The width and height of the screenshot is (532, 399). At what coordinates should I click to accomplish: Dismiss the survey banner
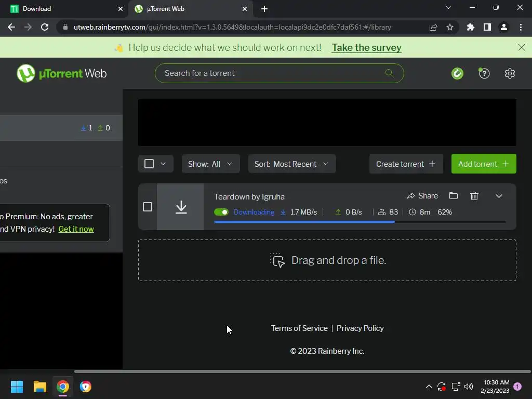tap(522, 47)
